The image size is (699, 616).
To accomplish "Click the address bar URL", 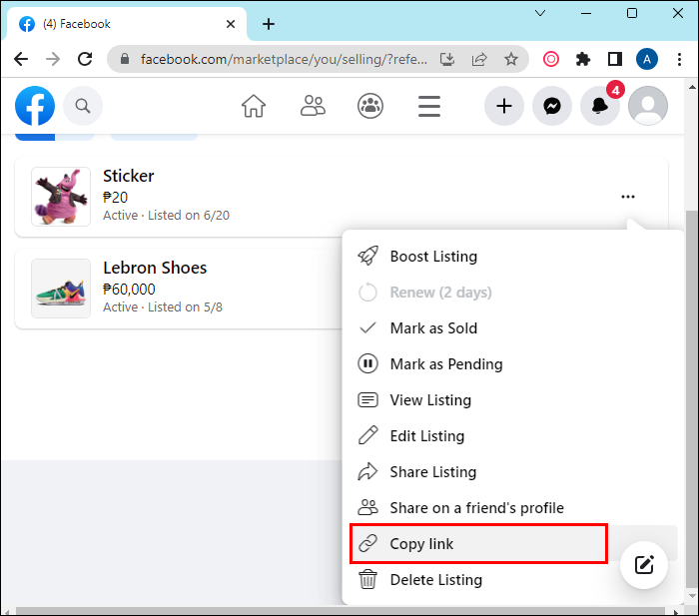I will coord(284,59).
